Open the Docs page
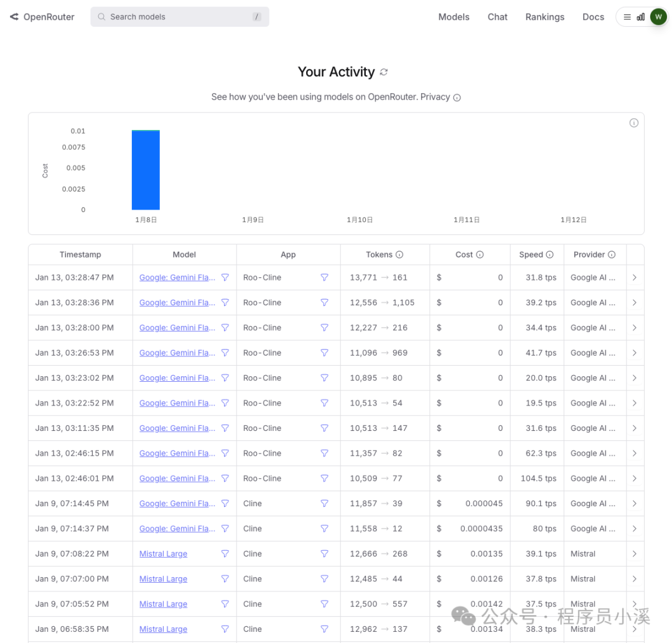The image size is (672, 643). point(593,17)
